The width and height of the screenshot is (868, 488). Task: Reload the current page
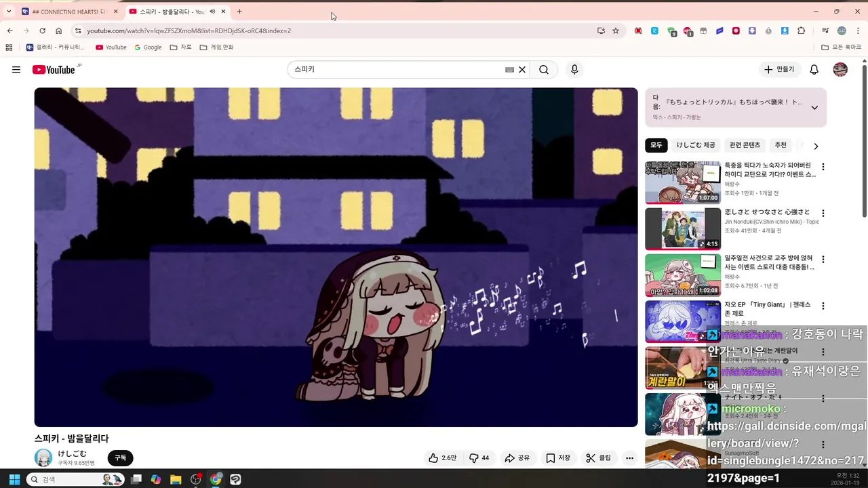[x=42, y=30]
